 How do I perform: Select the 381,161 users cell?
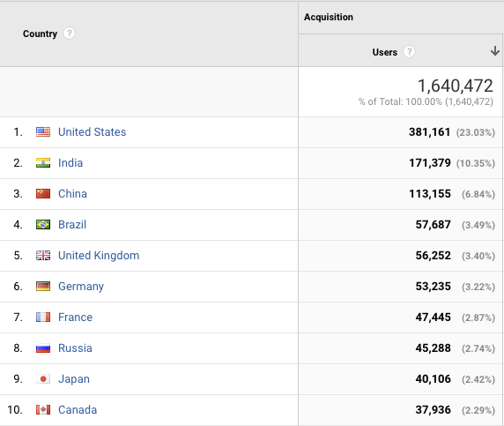[x=429, y=132]
